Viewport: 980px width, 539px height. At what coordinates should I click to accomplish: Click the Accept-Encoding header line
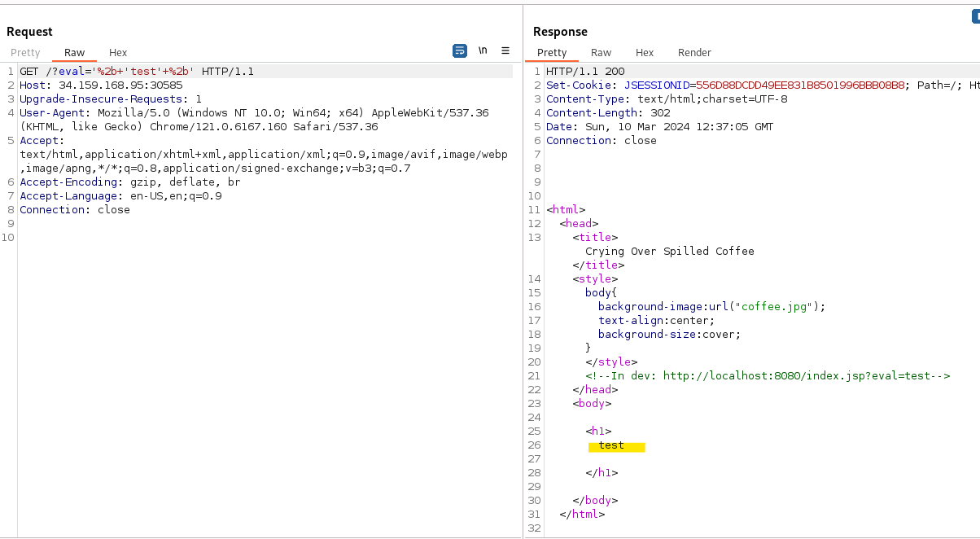130,182
